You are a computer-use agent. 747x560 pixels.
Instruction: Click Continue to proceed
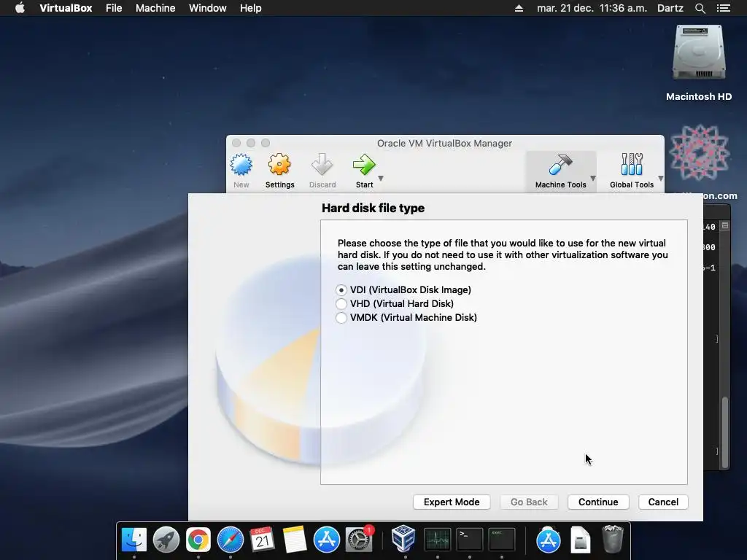(598, 502)
